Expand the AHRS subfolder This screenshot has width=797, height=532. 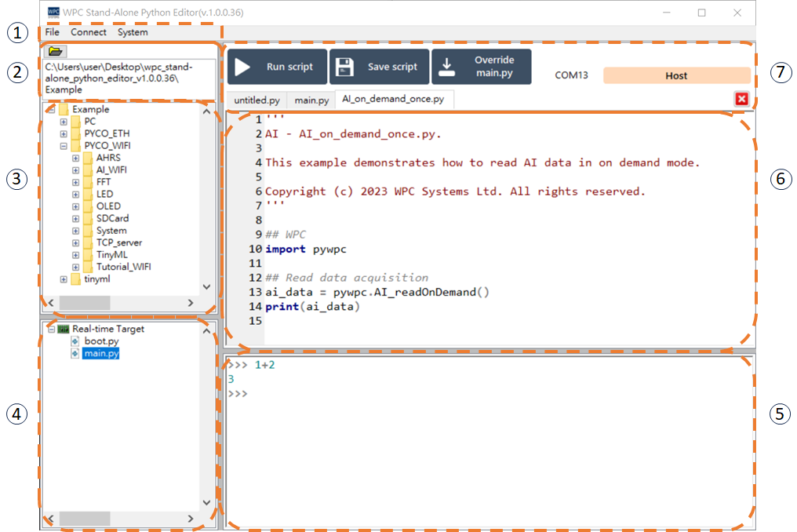[76, 159]
